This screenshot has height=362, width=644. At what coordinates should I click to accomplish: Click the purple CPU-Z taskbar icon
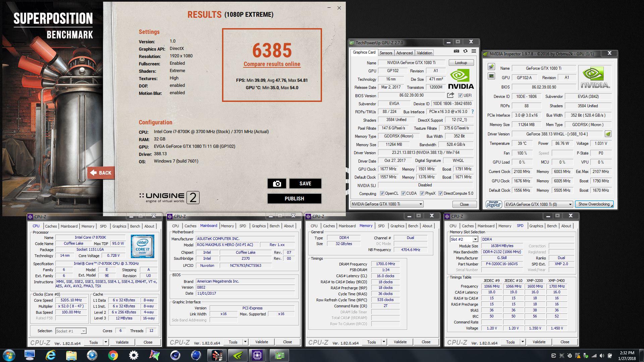pyautogui.click(x=258, y=355)
